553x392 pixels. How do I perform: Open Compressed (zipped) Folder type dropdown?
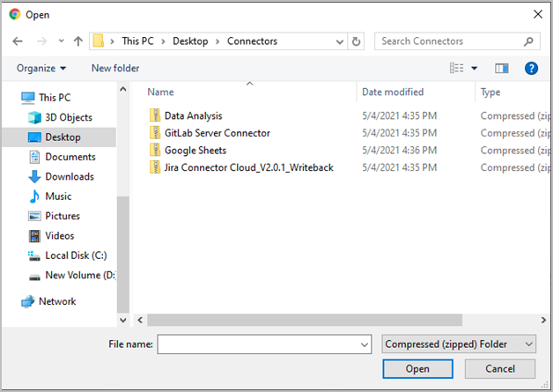tap(459, 344)
